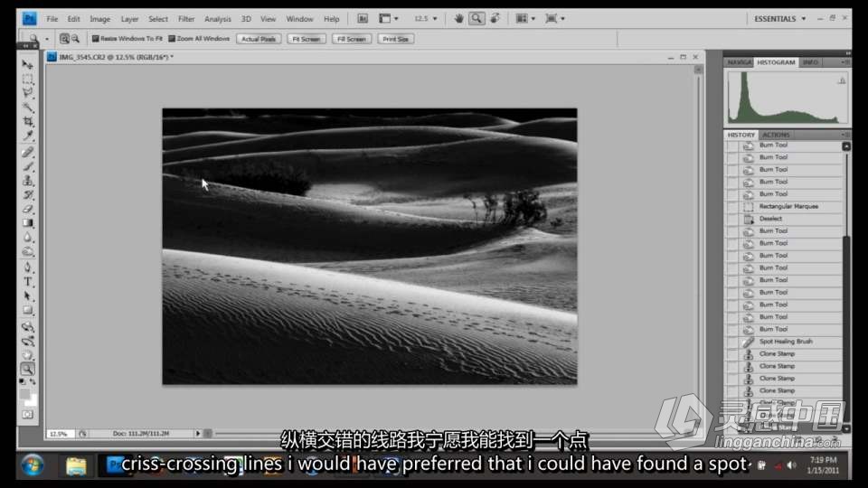Toggle history brush source beside Spot Healing Brush
The width and height of the screenshot is (868, 488).
click(x=732, y=342)
